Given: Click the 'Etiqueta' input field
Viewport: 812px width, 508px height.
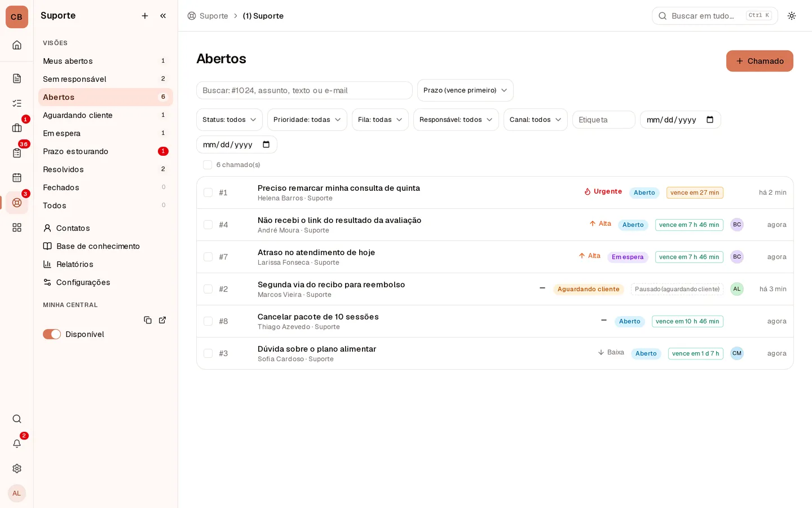Looking at the screenshot, I should (604, 120).
